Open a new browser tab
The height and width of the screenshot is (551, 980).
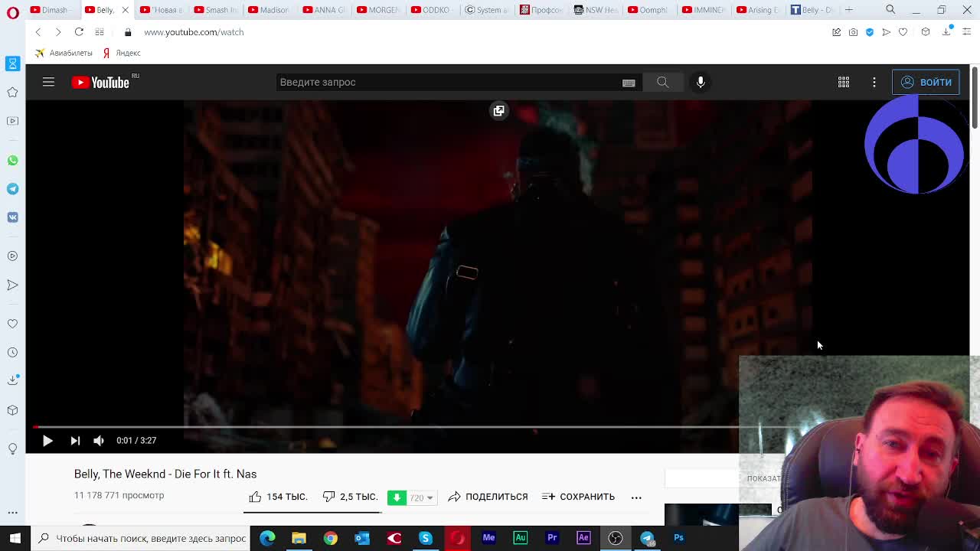(x=849, y=10)
